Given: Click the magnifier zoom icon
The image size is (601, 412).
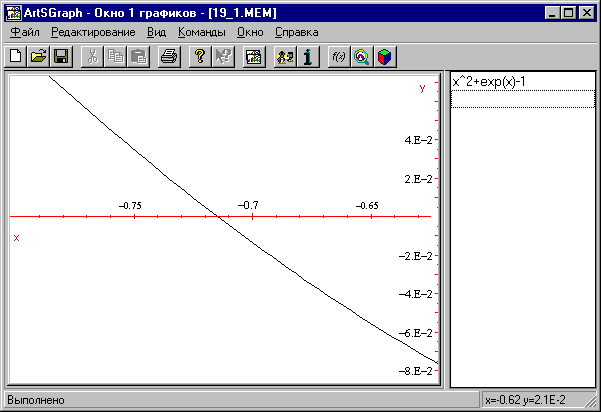Looking at the screenshot, I should (361, 57).
